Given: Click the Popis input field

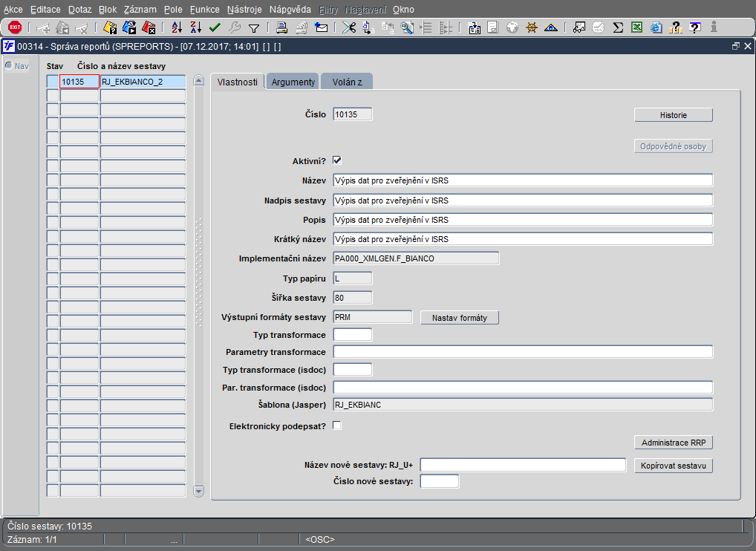Looking at the screenshot, I should 523,219.
